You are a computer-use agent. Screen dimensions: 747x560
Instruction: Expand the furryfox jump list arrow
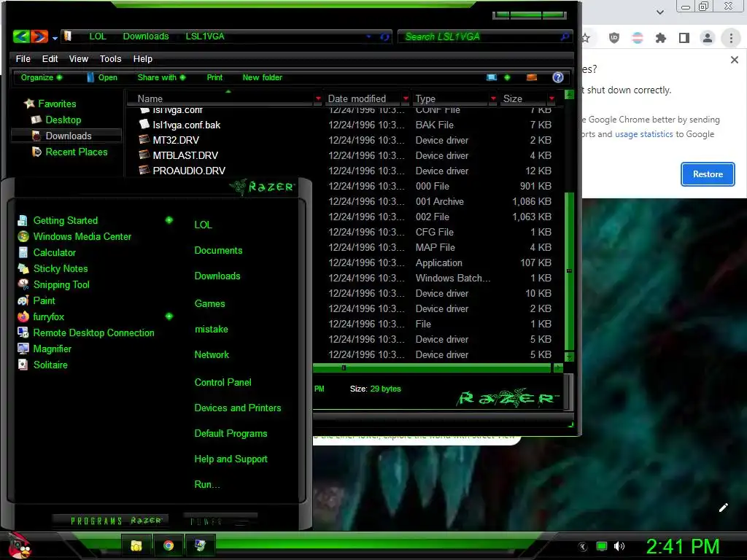[169, 316]
